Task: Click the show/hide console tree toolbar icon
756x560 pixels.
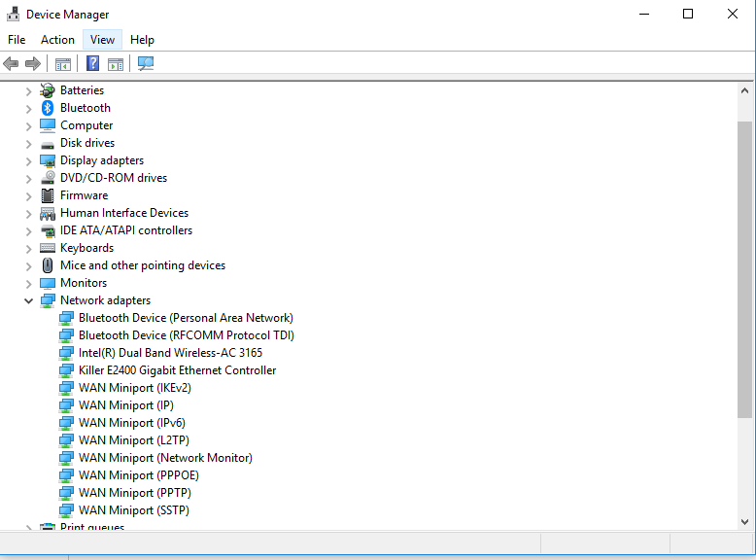Action: pos(63,63)
